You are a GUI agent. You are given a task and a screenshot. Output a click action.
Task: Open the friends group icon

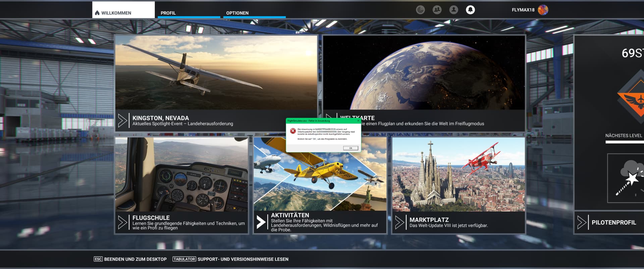coord(437,10)
